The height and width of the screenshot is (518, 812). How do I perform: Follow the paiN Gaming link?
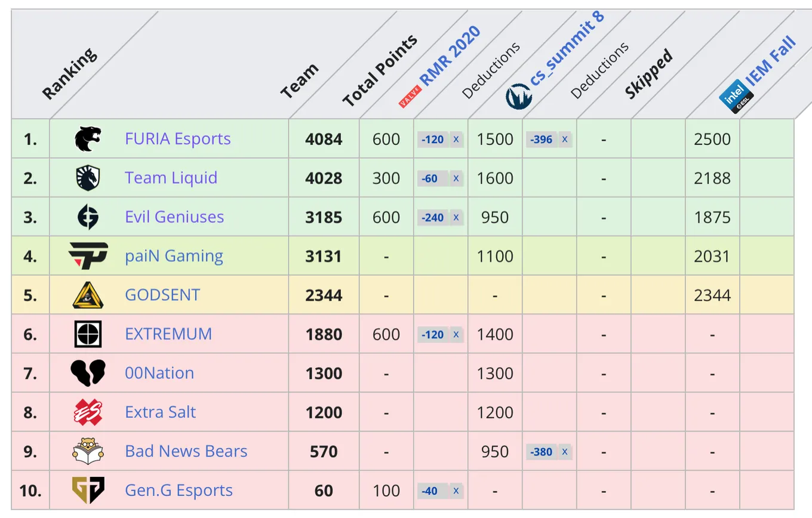(174, 256)
